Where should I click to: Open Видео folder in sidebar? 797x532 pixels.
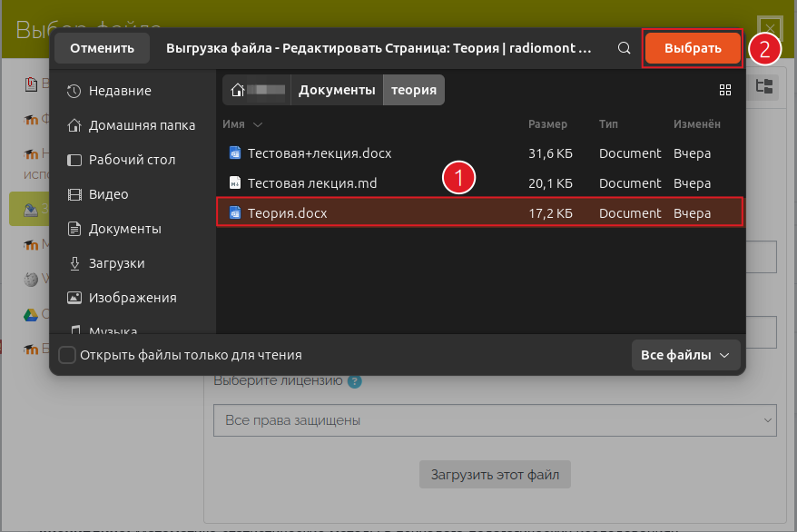[x=108, y=194]
